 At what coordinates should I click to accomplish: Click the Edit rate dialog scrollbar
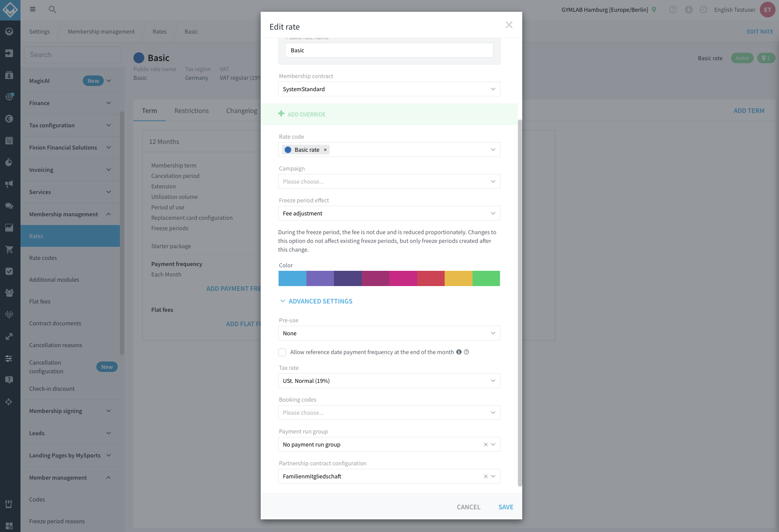[520, 303]
